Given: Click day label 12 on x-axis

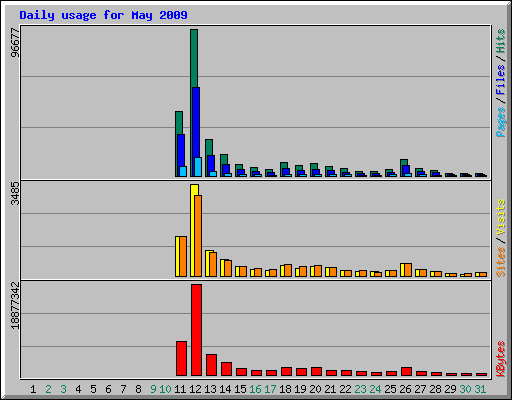Looking at the screenshot, I should coord(195,389).
